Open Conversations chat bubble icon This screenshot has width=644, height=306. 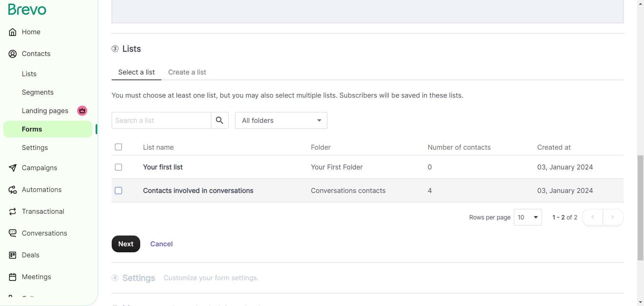(x=12, y=233)
